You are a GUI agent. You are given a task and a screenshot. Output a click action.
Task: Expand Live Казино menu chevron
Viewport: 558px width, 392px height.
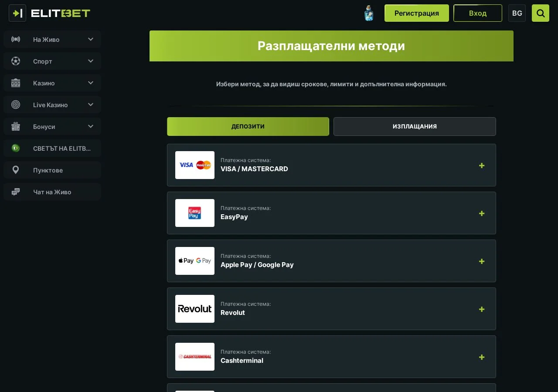pyautogui.click(x=91, y=105)
